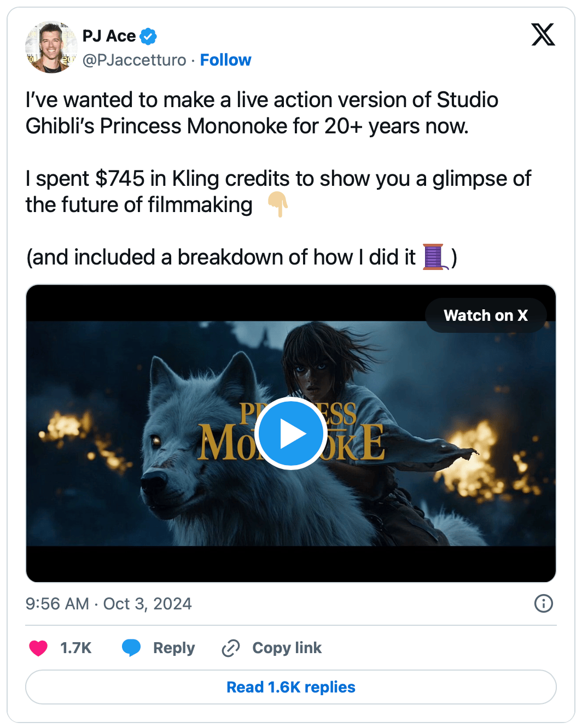
Task: Click the Watch on X button
Action: [x=485, y=315]
